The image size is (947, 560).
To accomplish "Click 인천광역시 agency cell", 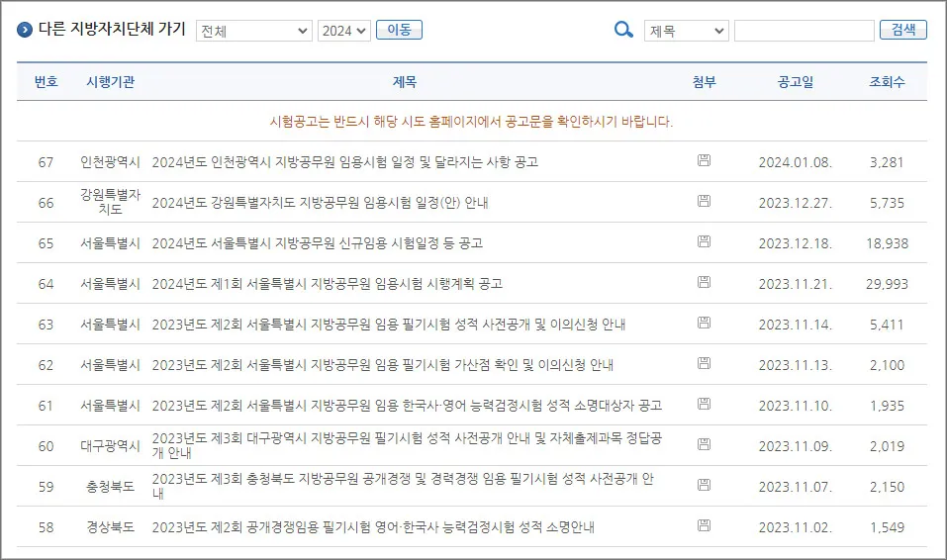I will (111, 162).
